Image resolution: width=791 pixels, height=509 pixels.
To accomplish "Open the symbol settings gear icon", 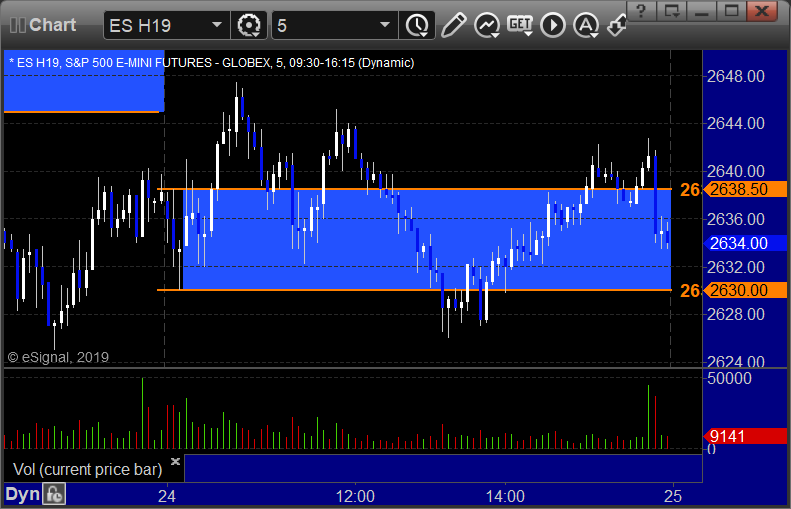I will [x=249, y=25].
